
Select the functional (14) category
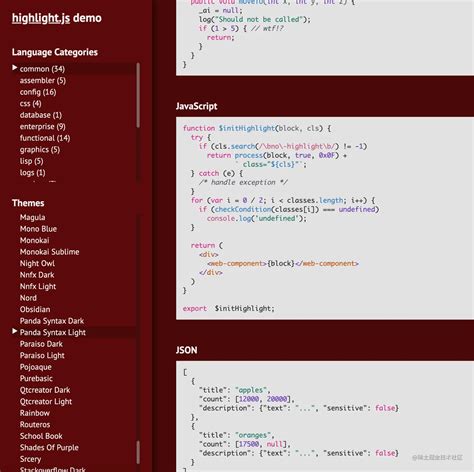point(45,138)
